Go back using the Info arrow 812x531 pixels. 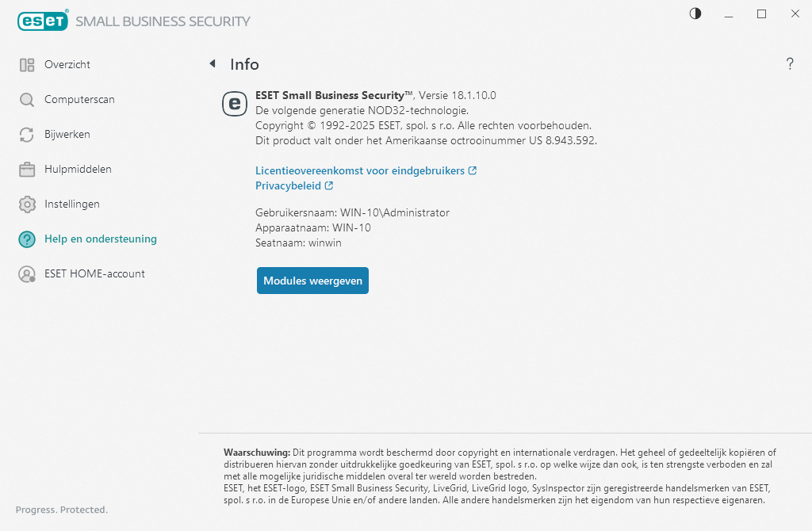point(213,63)
